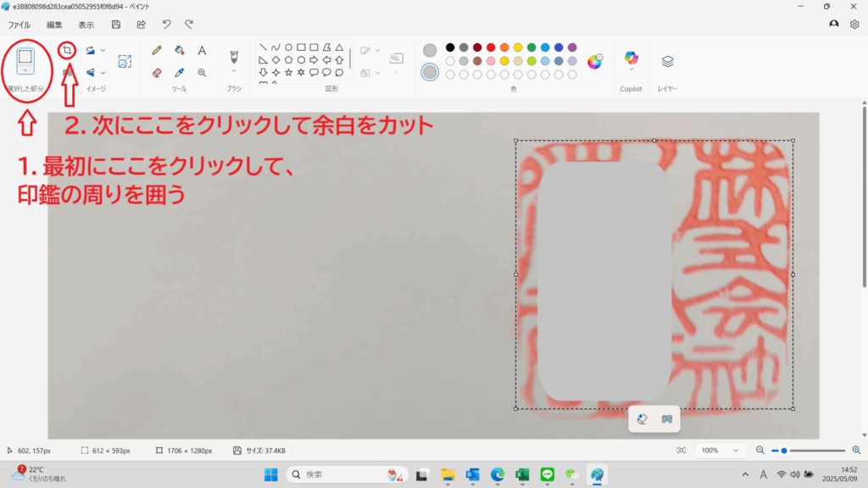Click the Crop tool icon
This screenshot has width=868, height=488.
point(67,51)
